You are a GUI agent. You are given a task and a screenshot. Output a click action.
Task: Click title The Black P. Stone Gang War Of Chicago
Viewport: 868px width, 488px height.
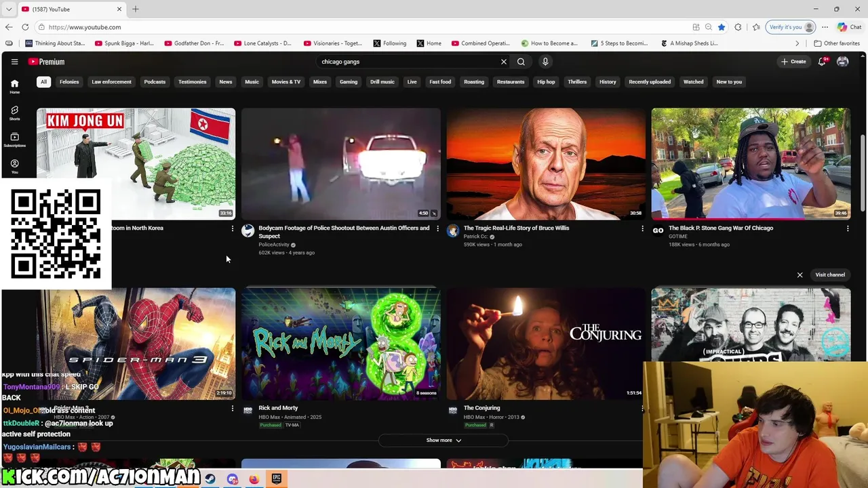click(721, 228)
